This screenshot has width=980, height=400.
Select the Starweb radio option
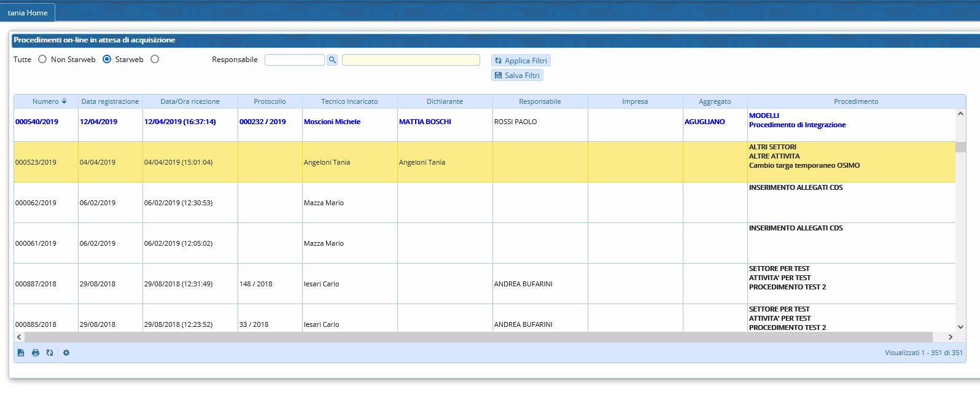click(155, 60)
